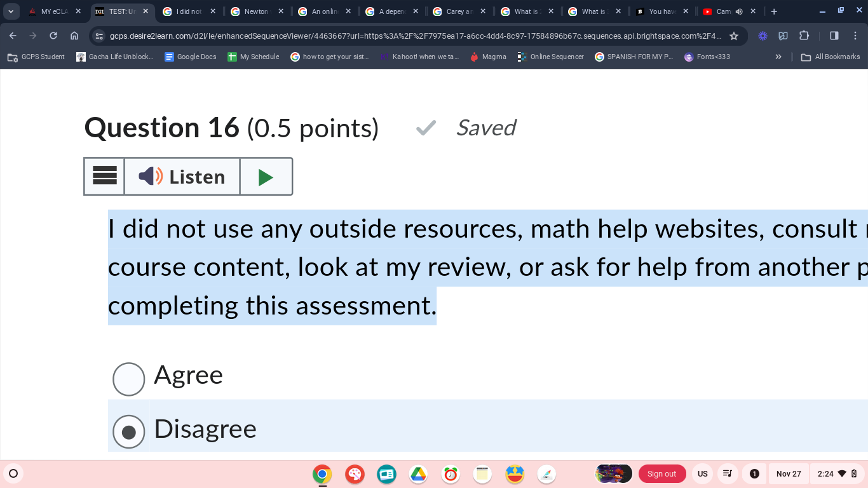Open the tab search dropdown arrow
Viewport: 868px width, 488px height.
tap(11, 11)
